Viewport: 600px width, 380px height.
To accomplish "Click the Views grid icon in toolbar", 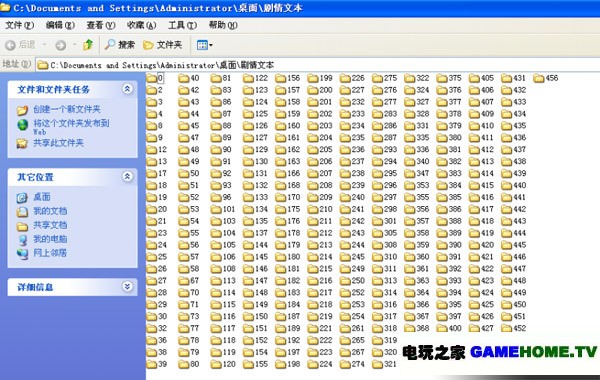I will point(202,45).
